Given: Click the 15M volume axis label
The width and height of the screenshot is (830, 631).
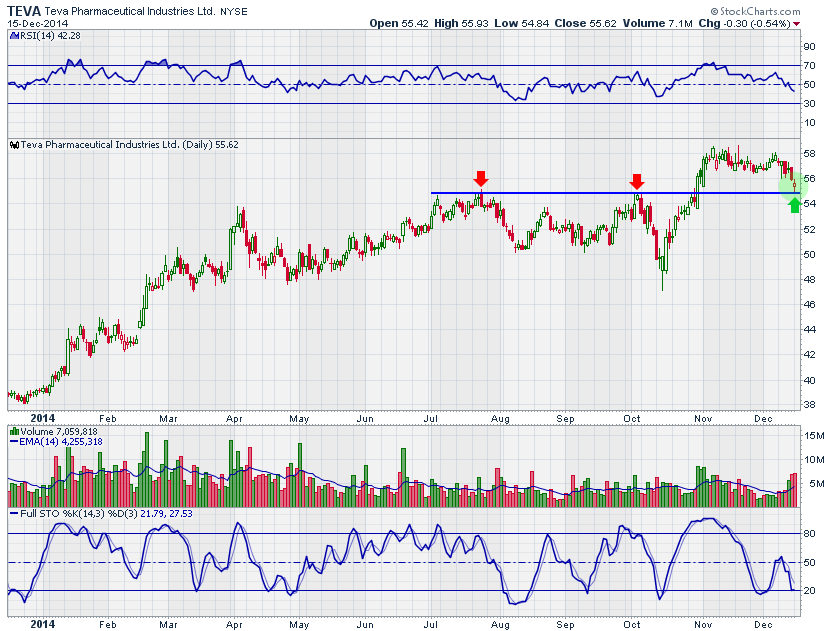Looking at the screenshot, I should point(814,436).
